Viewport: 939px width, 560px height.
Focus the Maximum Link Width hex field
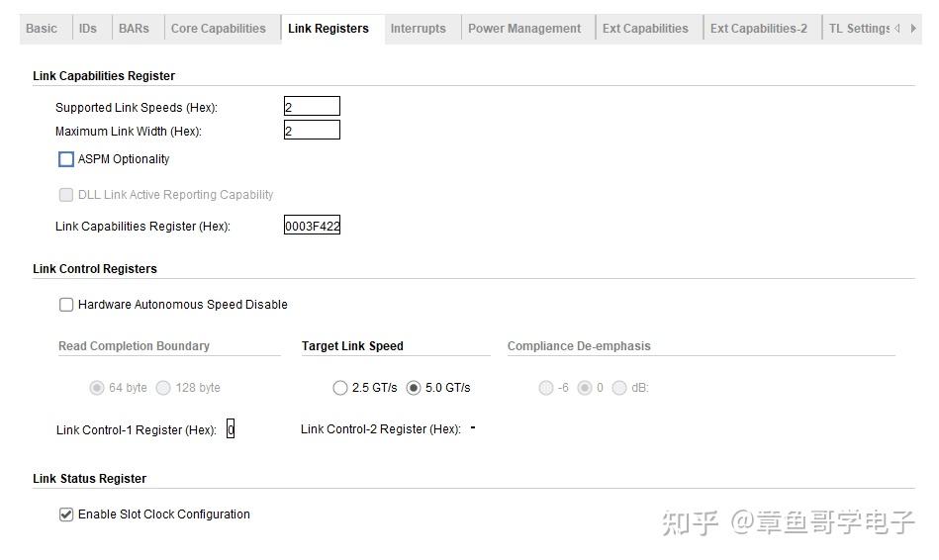(x=312, y=131)
